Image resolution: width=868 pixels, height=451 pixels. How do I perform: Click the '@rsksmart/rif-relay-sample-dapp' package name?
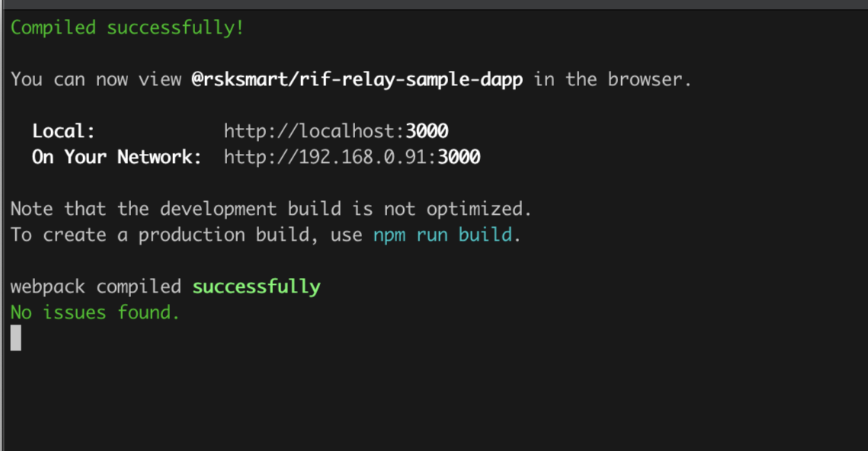point(357,79)
